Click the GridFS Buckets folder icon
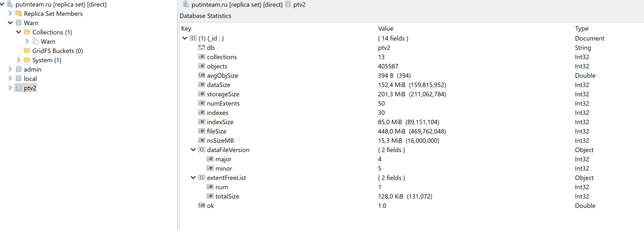644x230 pixels. click(x=27, y=51)
